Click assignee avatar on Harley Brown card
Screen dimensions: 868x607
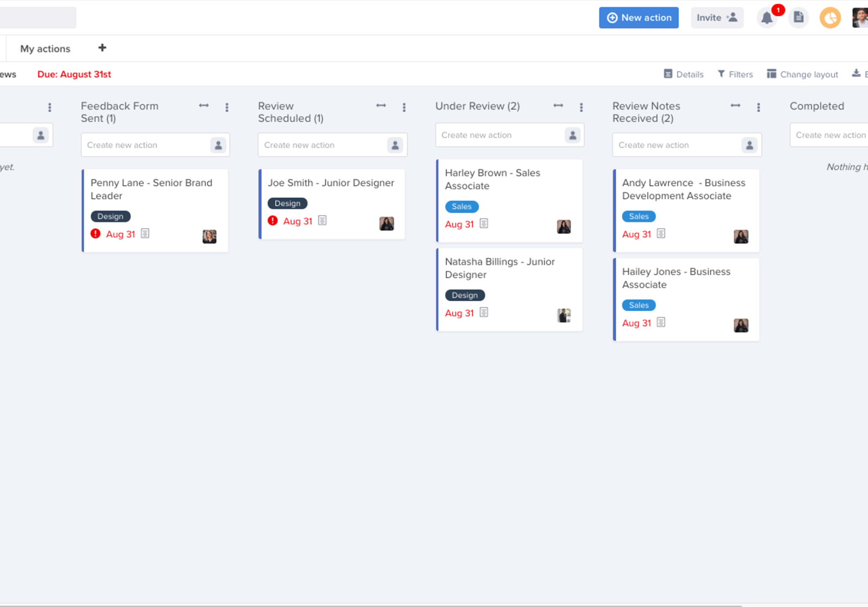pos(564,226)
